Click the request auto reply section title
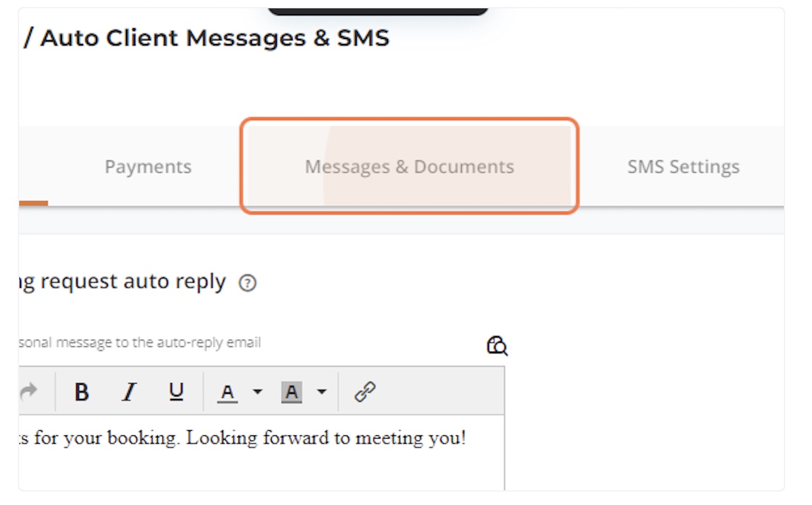Viewport: 812px width, 505px height. click(121, 282)
